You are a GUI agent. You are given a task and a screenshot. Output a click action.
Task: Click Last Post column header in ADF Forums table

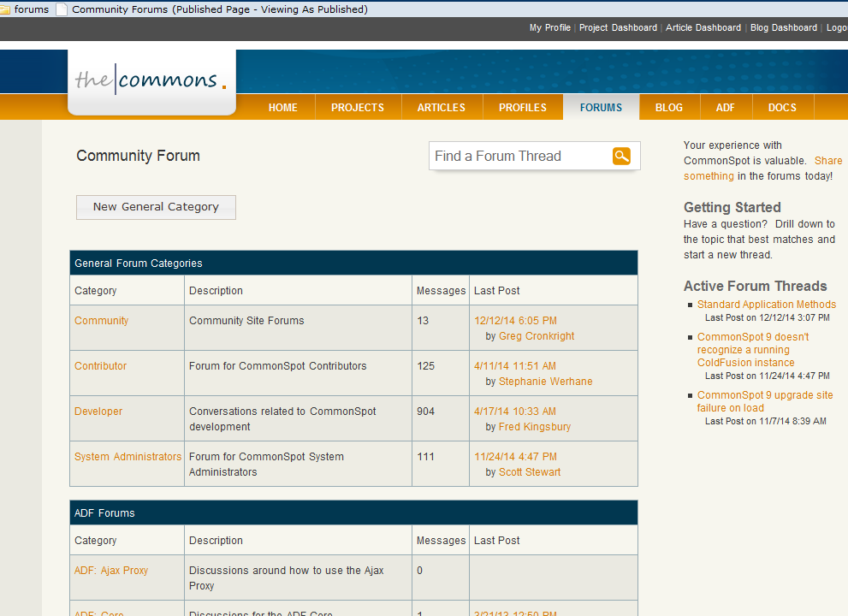[496, 541]
